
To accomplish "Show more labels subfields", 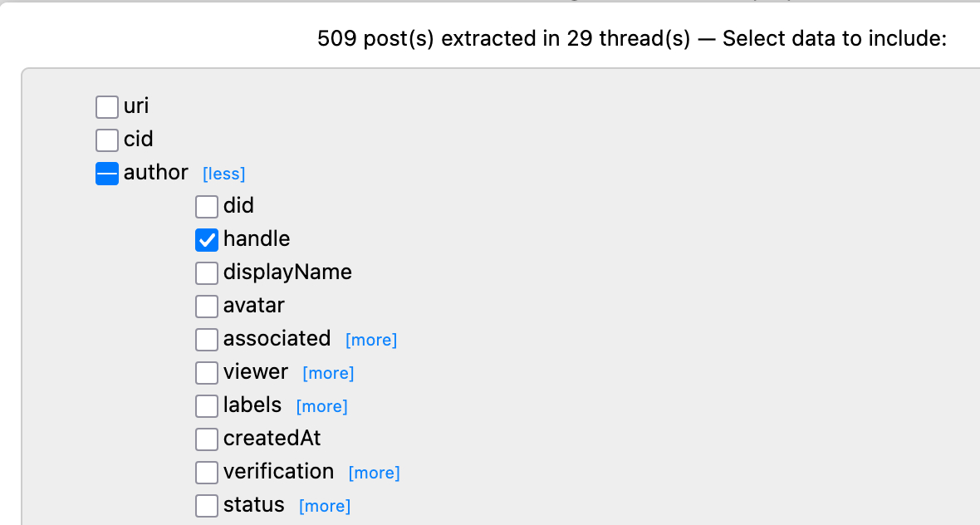I will 321,407.
